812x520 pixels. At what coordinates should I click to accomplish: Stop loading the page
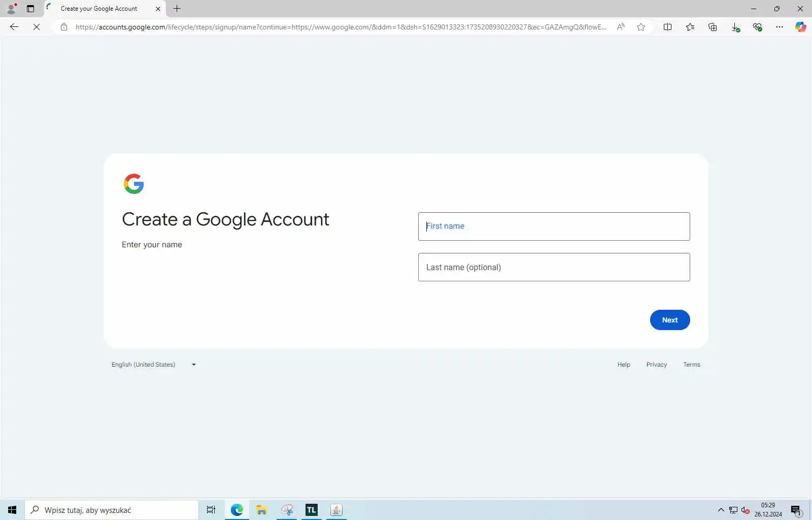pyautogui.click(x=37, y=27)
